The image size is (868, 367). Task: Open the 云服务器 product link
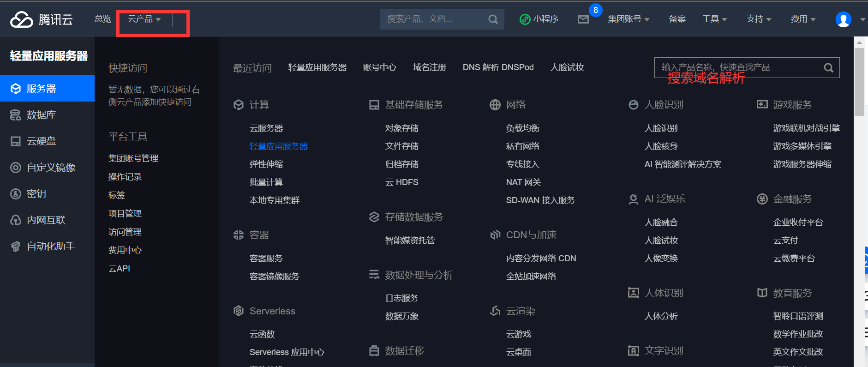click(x=266, y=128)
